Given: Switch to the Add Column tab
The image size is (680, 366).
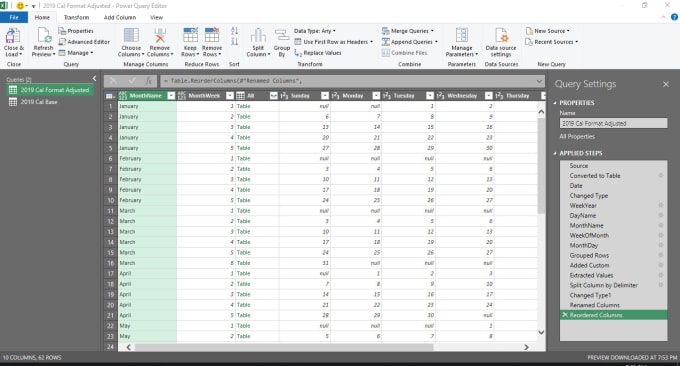Looking at the screenshot, I should (120, 17).
